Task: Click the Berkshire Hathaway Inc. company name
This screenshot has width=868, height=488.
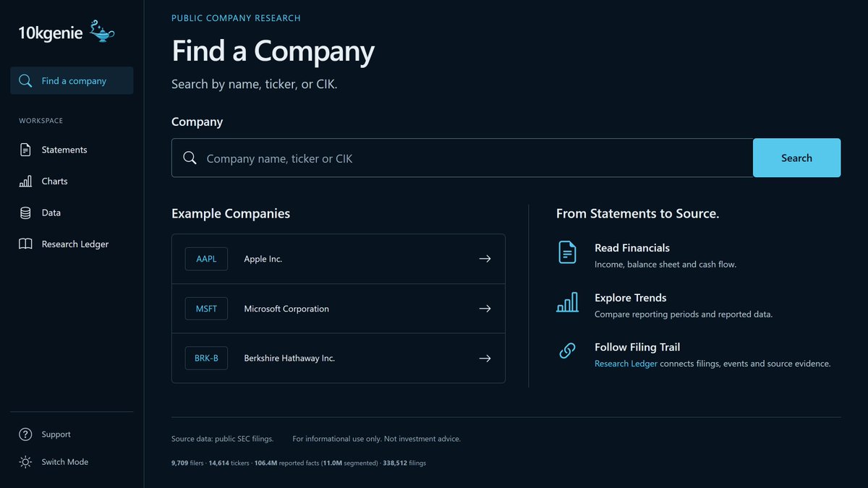Action: (x=289, y=359)
